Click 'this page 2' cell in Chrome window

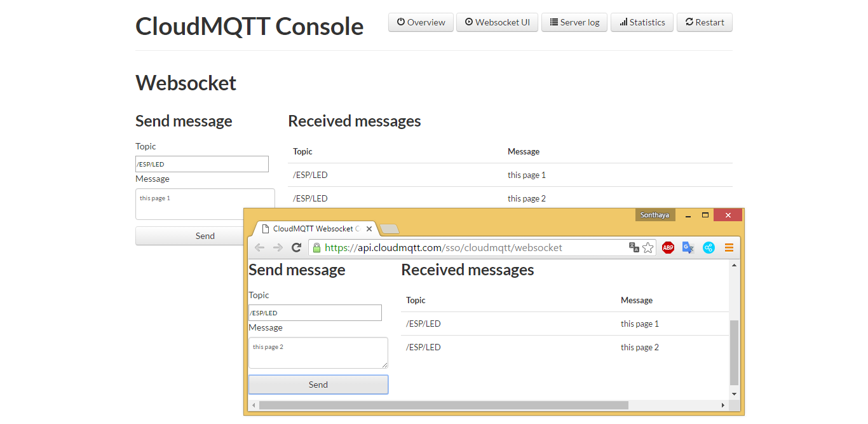[640, 347]
